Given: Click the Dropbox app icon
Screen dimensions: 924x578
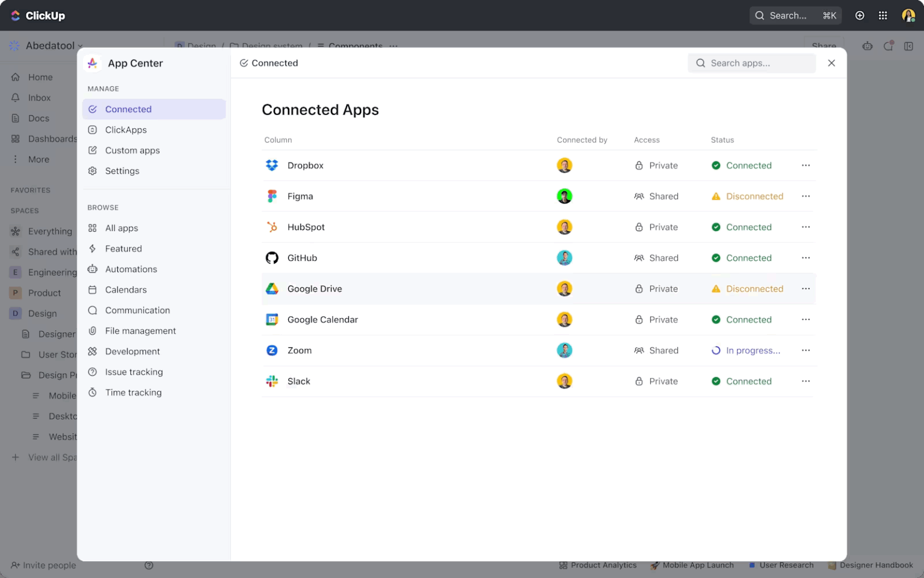Looking at the screenshot, I should [272, 166].
